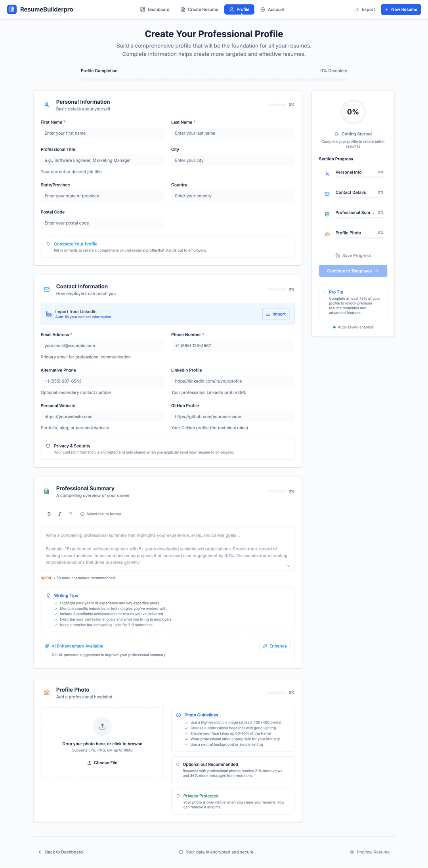
Task: Open the Dashboard navigation tab
Action: point(155,9)
